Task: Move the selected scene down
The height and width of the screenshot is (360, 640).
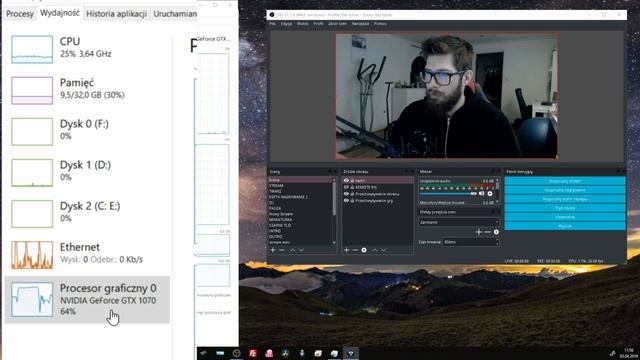Action: 301,250
